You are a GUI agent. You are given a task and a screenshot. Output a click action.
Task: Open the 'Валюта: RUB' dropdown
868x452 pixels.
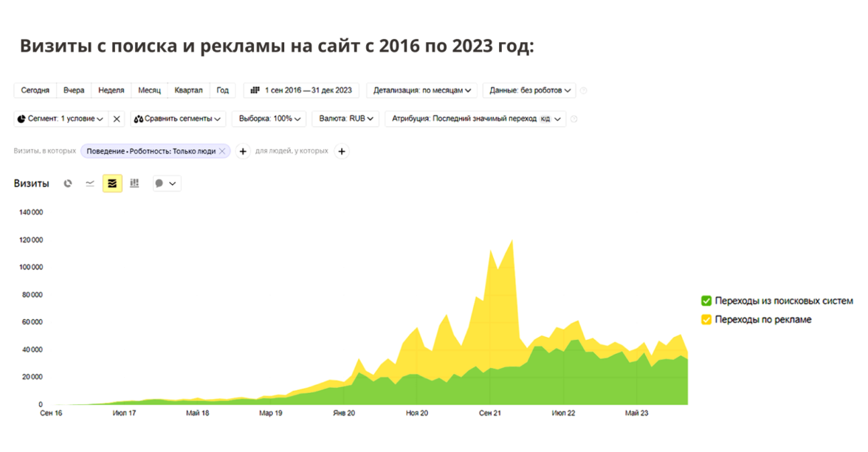coord(345,119)
